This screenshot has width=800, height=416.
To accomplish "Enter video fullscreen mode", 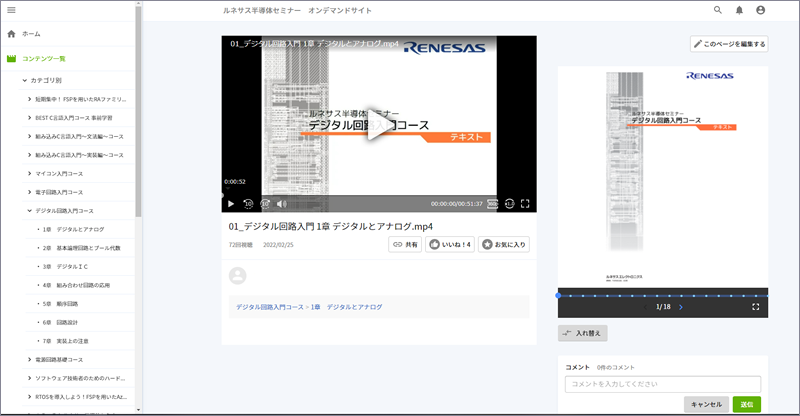I will 525,204.
